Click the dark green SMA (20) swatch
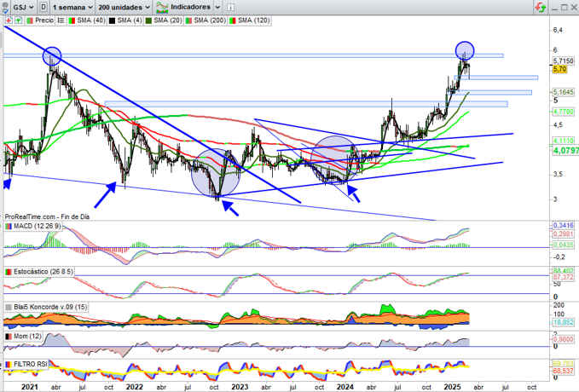Screen dimensions: 579x392 (x=148, y=20)
